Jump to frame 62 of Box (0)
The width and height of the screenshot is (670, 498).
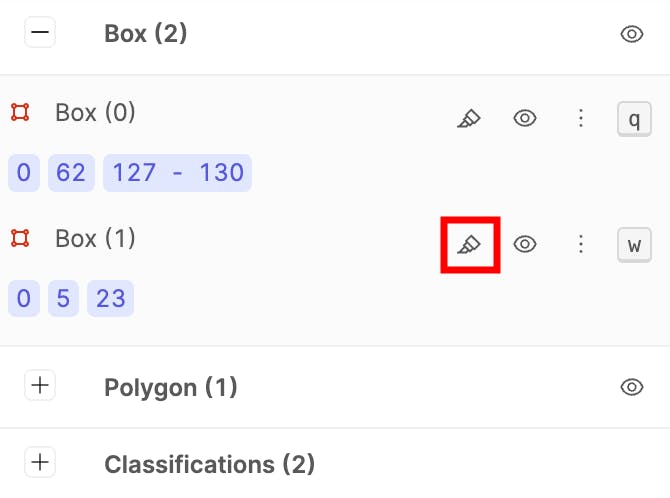pos(71,173)
